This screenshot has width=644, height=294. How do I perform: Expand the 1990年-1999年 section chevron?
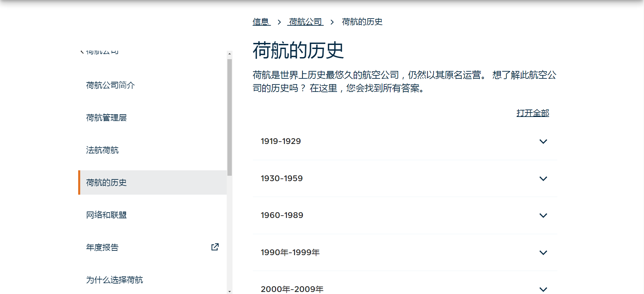click(543, 252)
